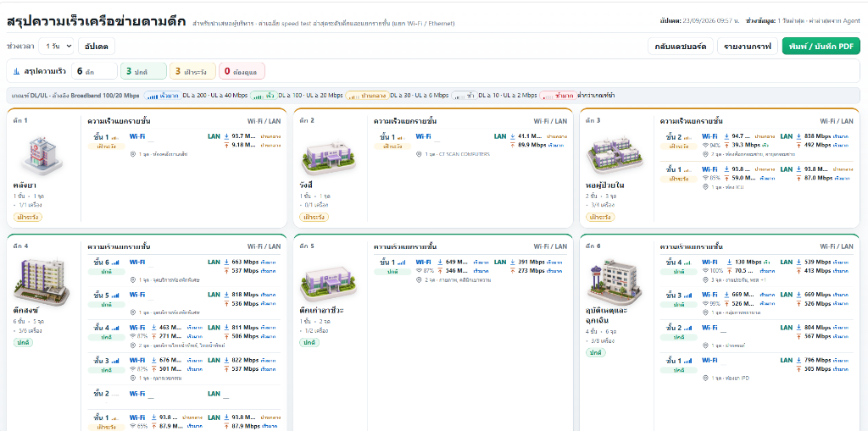Click the รังสี building image
The height and width of the screenshot is (431, 868).
328,157
